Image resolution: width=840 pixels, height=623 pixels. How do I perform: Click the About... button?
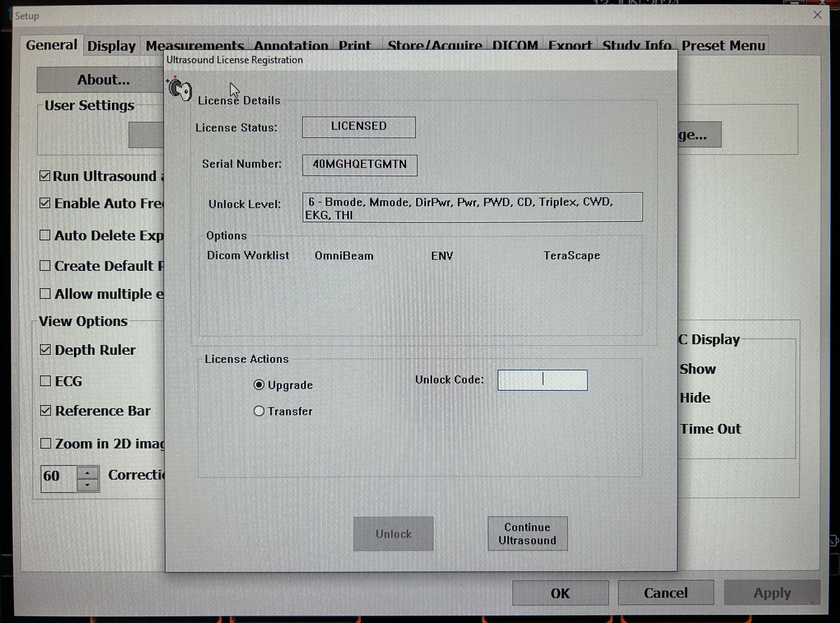point(103,80)
